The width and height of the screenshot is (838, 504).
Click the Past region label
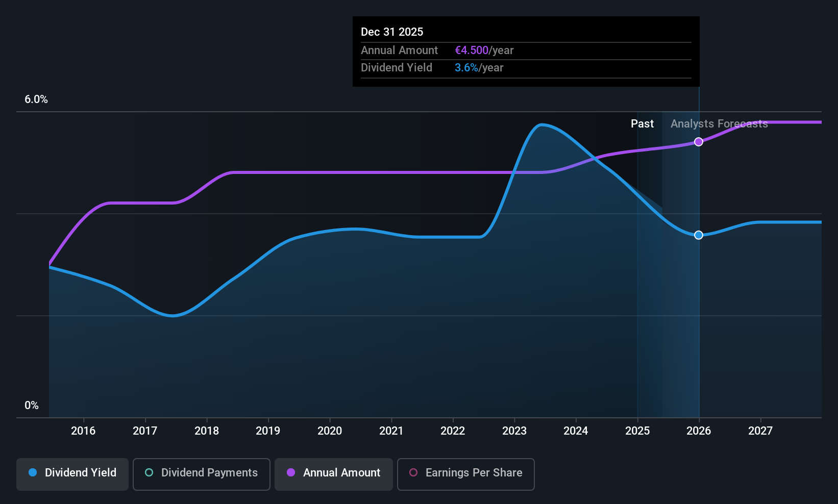click(x=642, y=124)
